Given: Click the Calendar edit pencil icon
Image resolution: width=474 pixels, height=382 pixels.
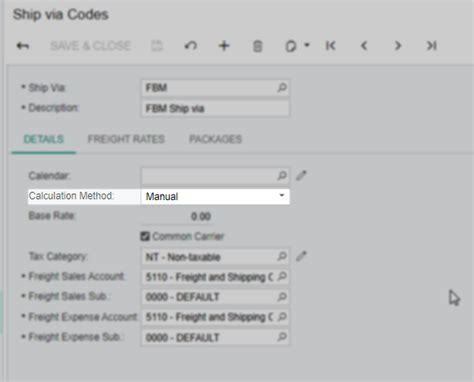Looking at the screenshot, I should coord(301,175).
